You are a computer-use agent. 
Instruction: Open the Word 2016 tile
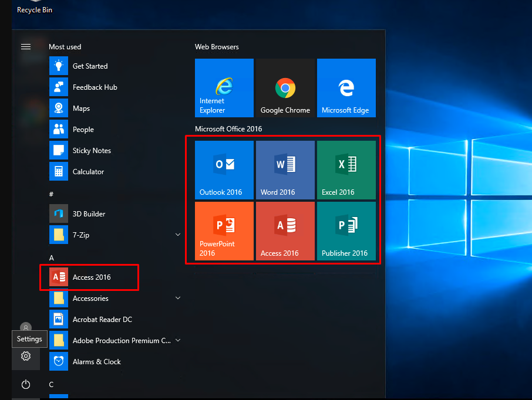pyautogui.click(x=285, y=170)
